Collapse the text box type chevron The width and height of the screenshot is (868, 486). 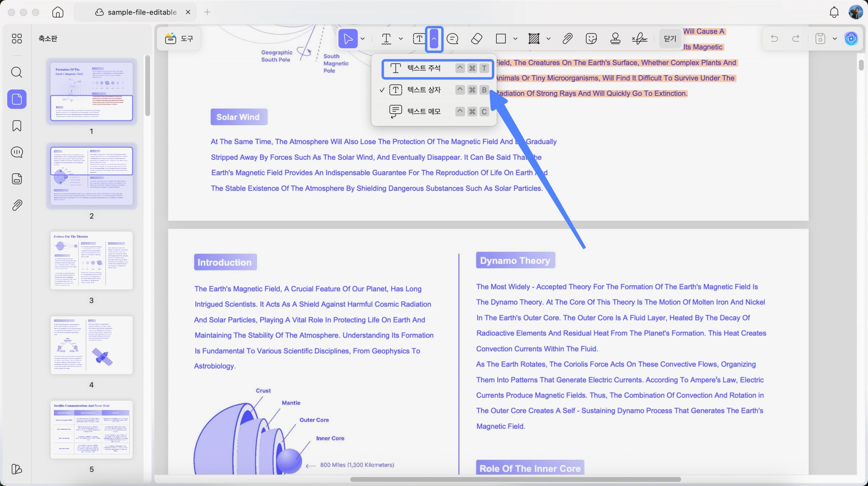[434, 39]
